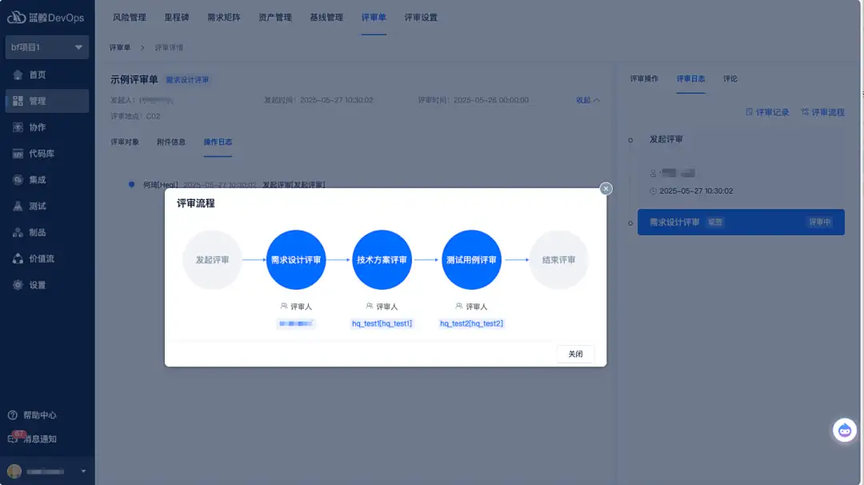Open the chatbot assistant icon
Image resolution: width=864 pixels, height=485 pixels.
tap(844, 430)
